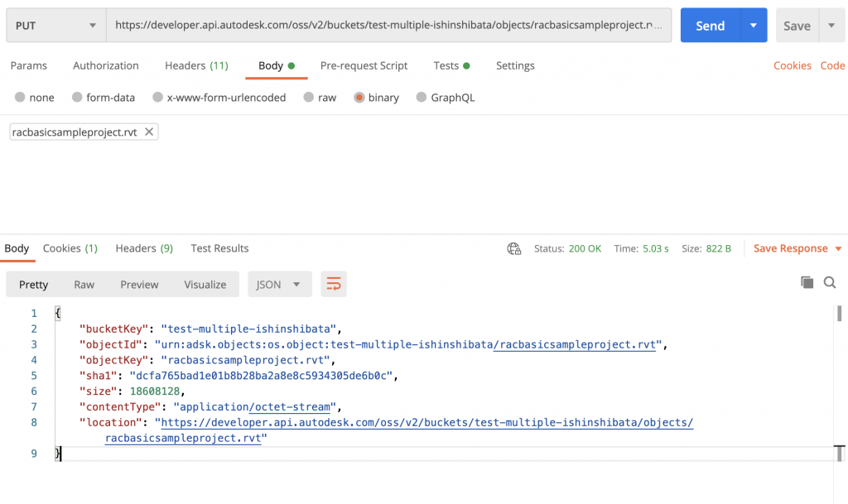Viewport: 848px width, 504px height.
Task: Open the Pre-request Script tab
Action: click(x=364, y=65)
